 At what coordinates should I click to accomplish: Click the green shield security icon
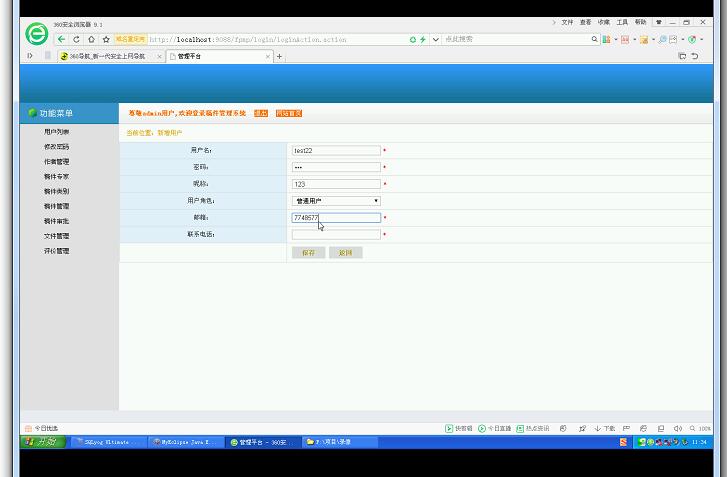[692, 39]
